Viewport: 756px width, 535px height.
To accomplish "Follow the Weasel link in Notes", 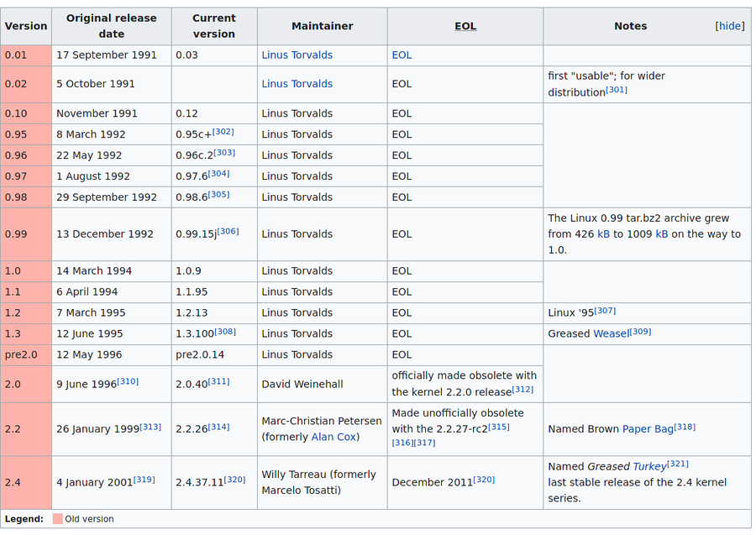I will (611, 333).
